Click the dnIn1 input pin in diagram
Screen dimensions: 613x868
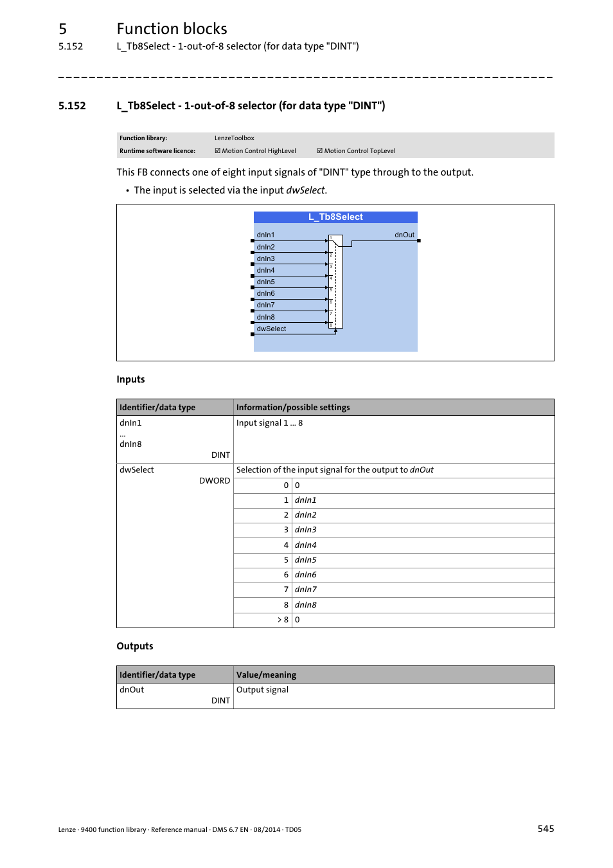(x=253, y=240)
